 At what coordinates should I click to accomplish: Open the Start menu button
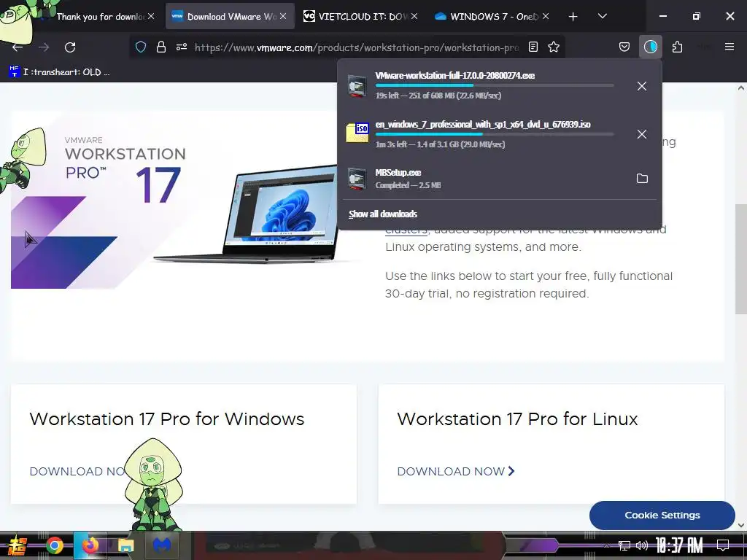click(16, 545)
